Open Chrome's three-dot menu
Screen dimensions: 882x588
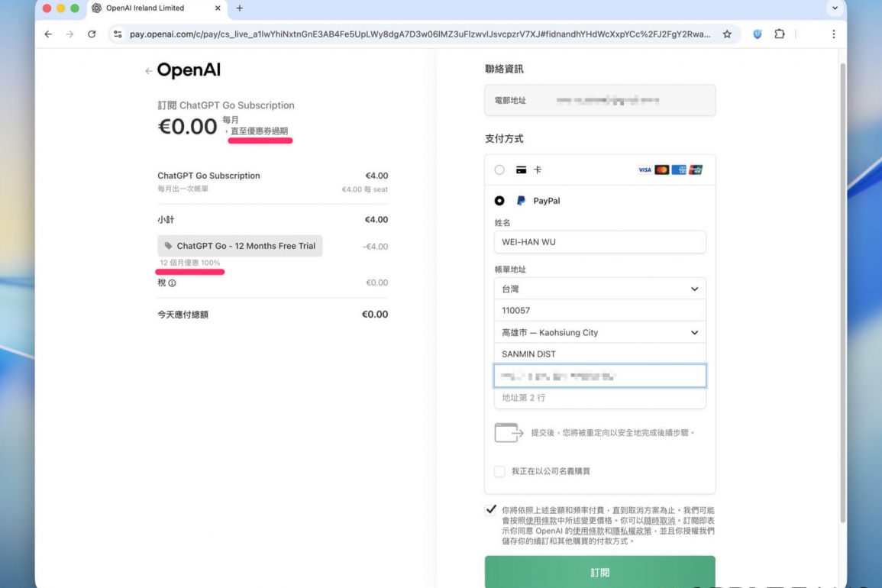click(x=833, y=34)
